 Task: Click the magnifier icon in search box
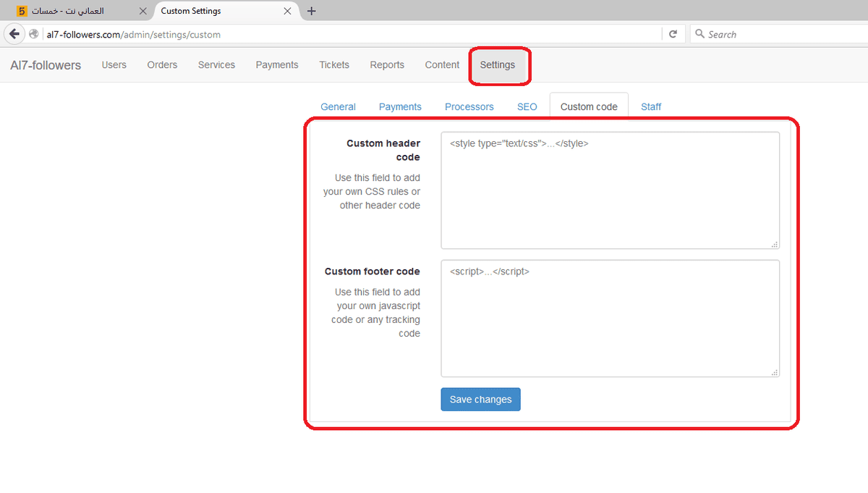(x=699, y=34)
